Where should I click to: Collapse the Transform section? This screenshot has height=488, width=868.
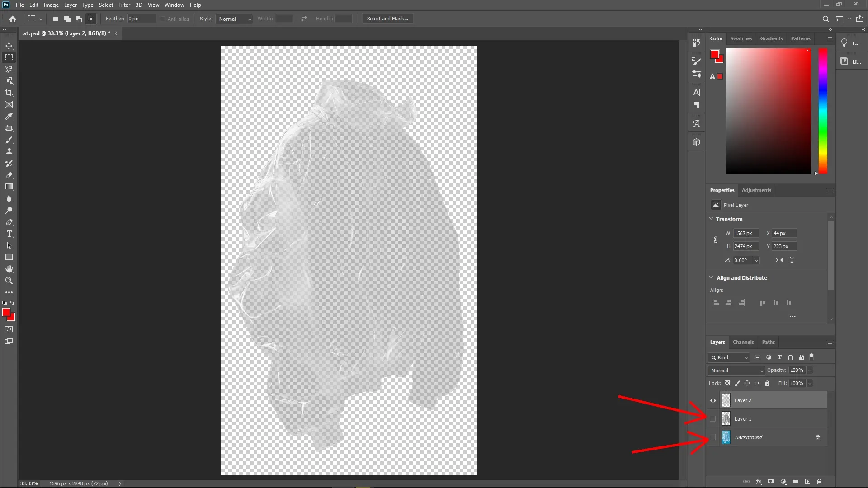[x=712, y=219]
